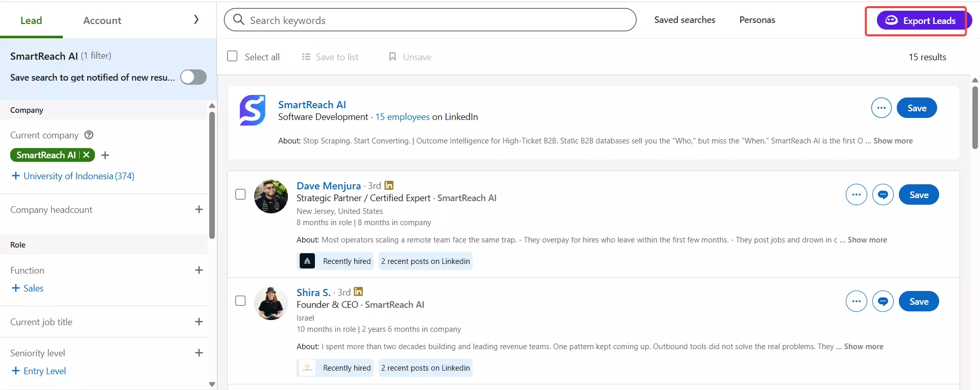Expand the Current job title filter
This screenshot has height=390, width=980.
[199, 322]
